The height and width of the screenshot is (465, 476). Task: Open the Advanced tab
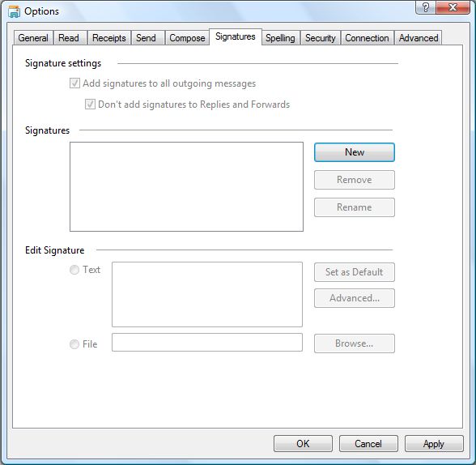tap(419, 38)
